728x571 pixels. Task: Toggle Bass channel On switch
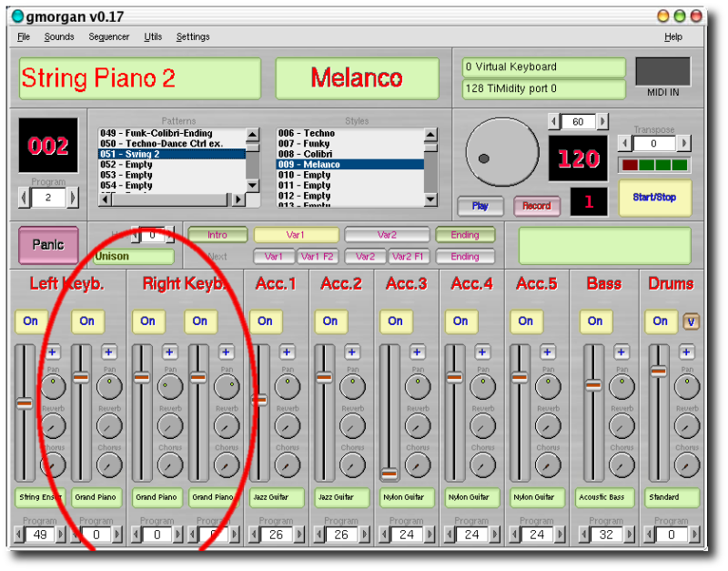(595, 321)
